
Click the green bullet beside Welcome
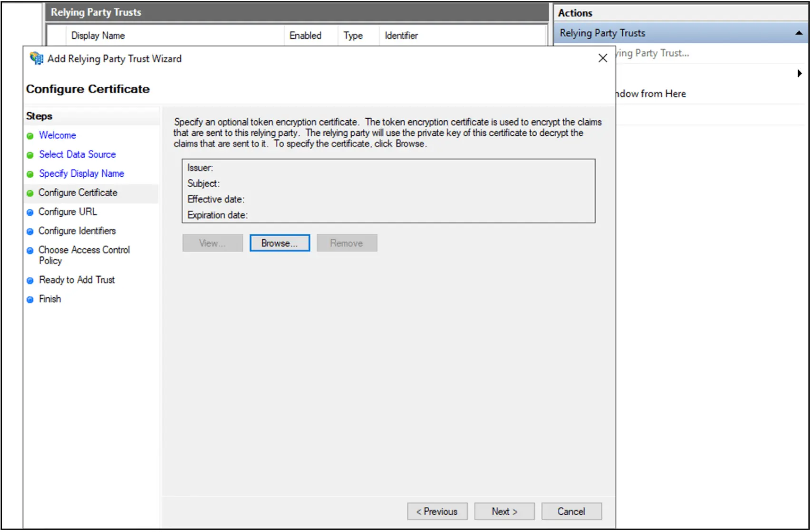pos(30,136)
